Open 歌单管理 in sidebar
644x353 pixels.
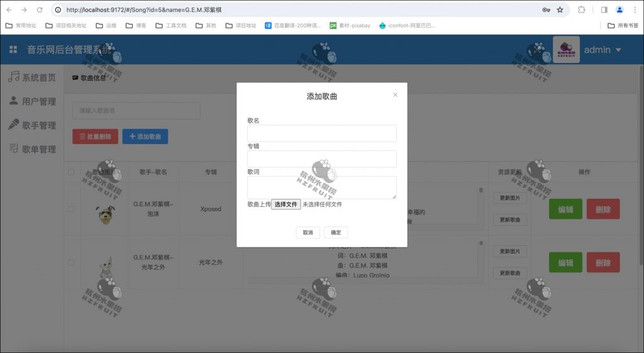pos(38,148)
